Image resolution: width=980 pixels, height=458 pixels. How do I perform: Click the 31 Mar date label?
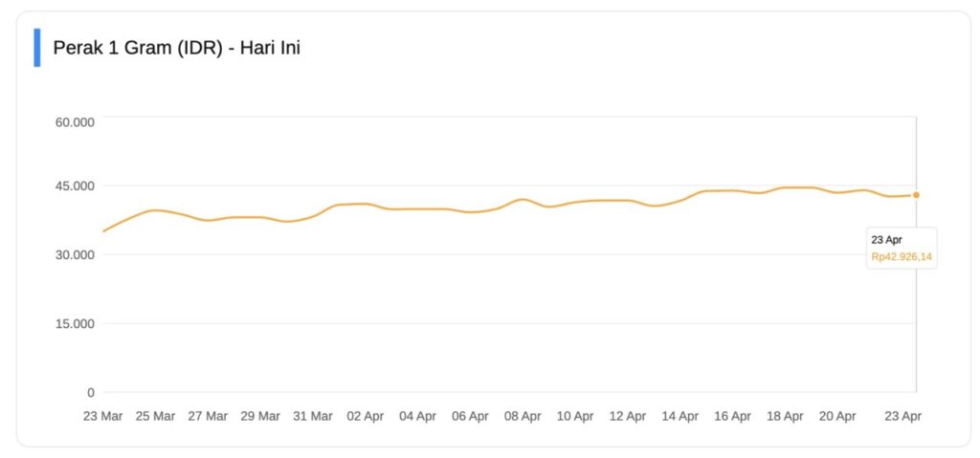coord(313,417)
